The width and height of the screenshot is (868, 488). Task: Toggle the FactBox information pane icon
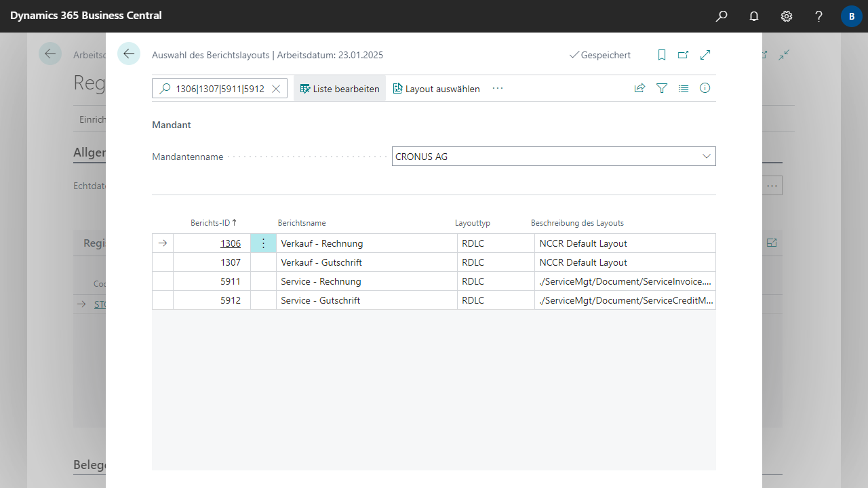click(x=705, y=88)
